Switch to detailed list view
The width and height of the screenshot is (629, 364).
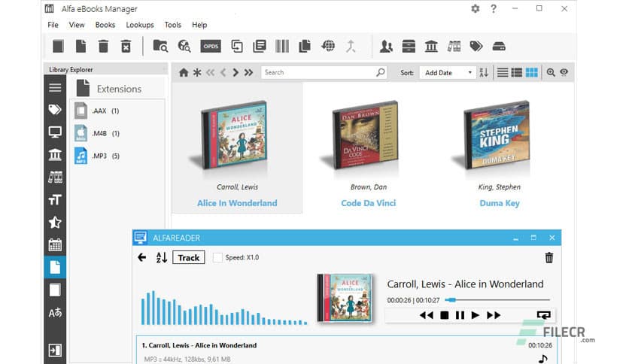[x=517, y=72]
